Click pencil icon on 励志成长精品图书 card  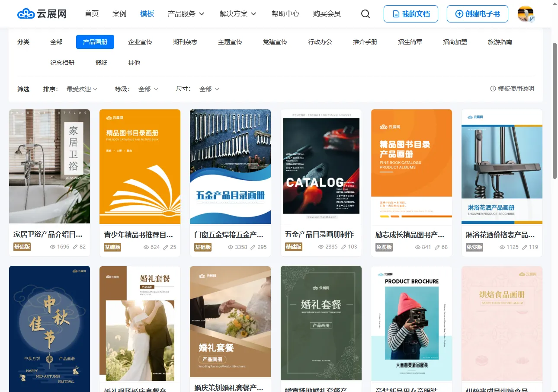click(x=437, y=247)
